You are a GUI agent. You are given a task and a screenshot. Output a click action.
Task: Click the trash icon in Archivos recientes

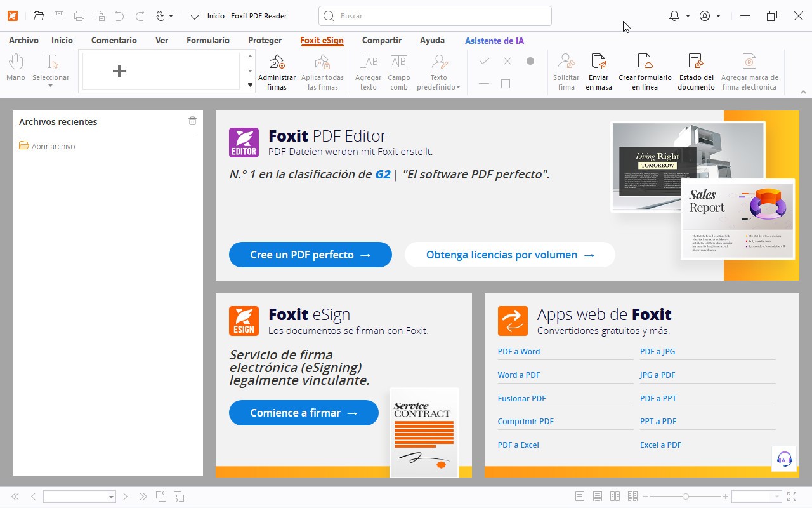tap(192, 121)
